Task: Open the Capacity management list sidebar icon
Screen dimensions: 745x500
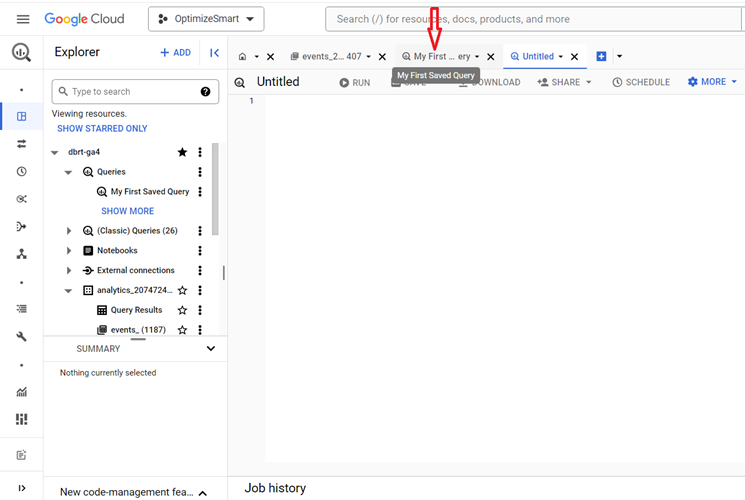Action: (21, 309)
